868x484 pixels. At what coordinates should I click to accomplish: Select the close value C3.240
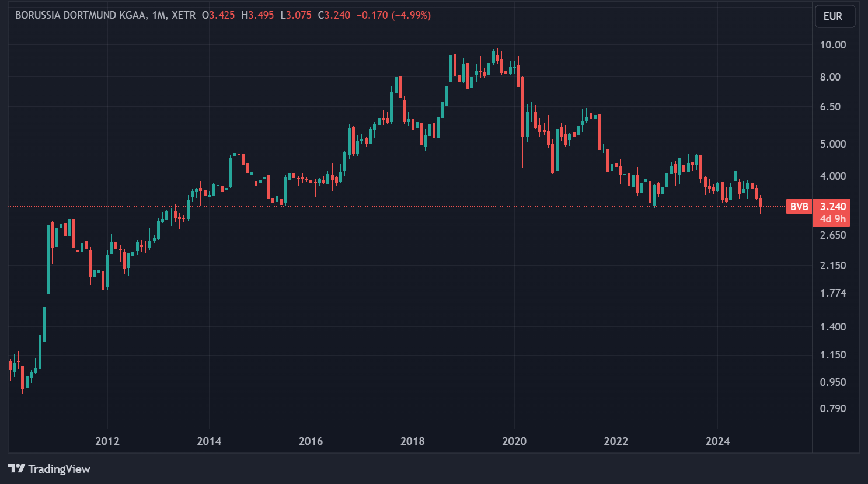click(x=334, y=15)
